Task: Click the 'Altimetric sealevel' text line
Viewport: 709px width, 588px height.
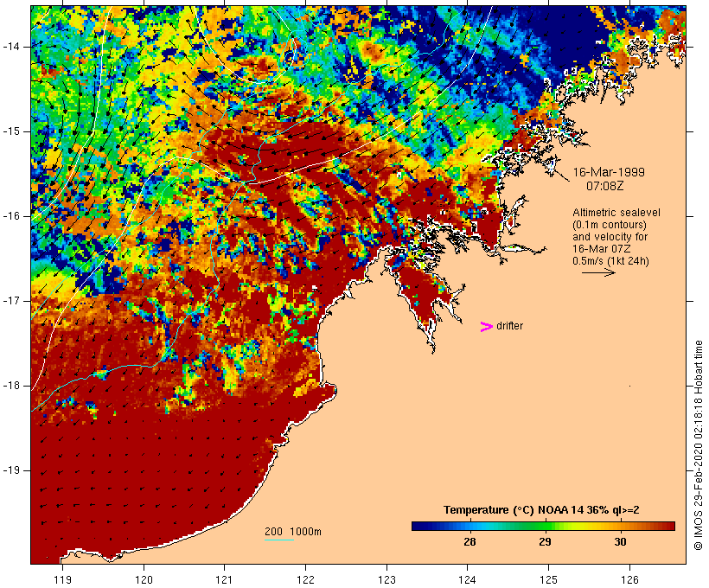Action: pyautogui.click(x=616, y=213)
